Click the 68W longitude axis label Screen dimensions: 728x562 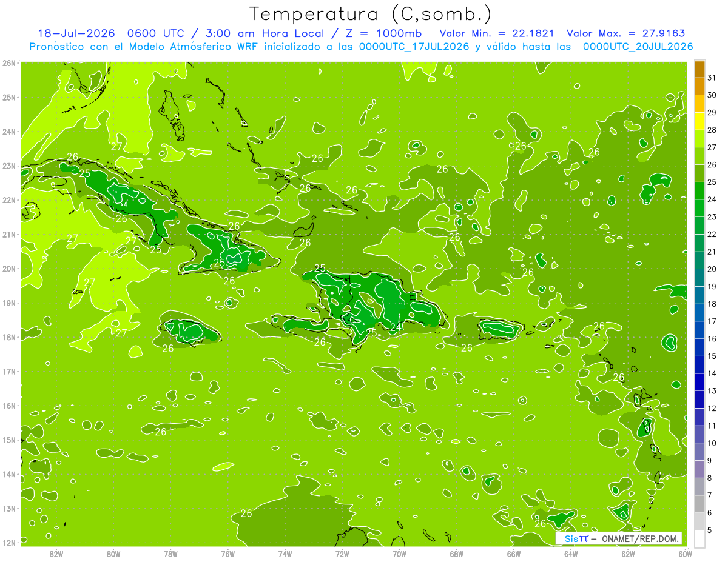tap(456, 554)
